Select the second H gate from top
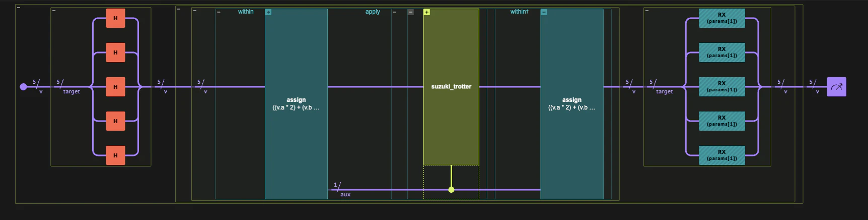The height and width of the screenshot is (220, 868). coord(115,52)
